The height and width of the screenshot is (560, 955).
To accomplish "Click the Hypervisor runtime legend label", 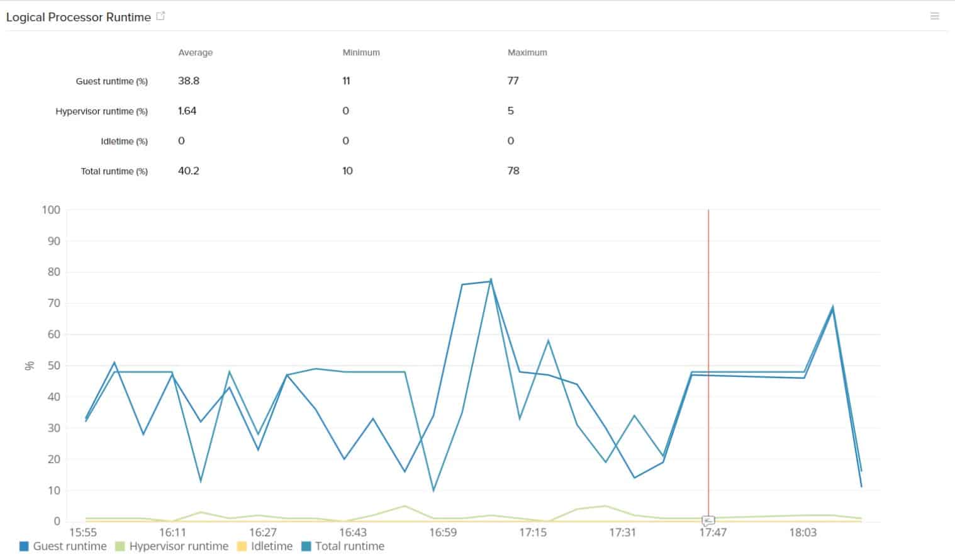I will tap(179, 546).
